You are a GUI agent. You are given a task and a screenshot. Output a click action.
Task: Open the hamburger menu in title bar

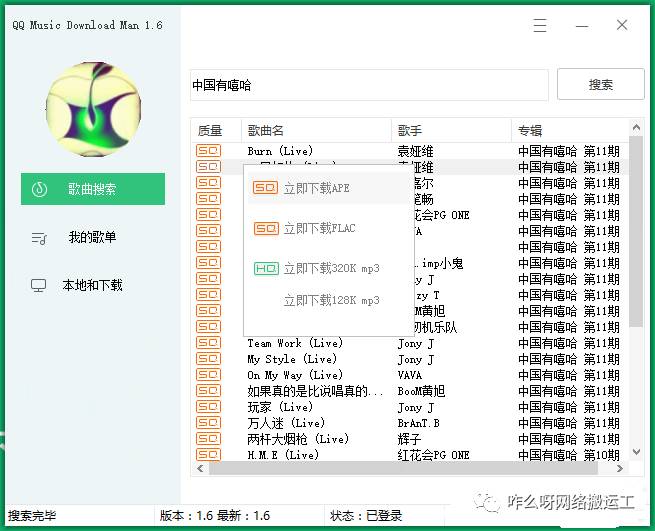[540, 25]
